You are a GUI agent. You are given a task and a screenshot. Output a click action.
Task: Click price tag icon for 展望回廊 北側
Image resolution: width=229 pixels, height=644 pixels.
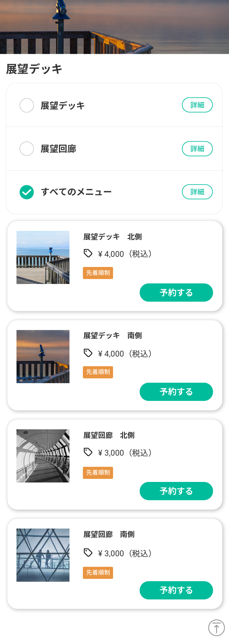(88, 452)
